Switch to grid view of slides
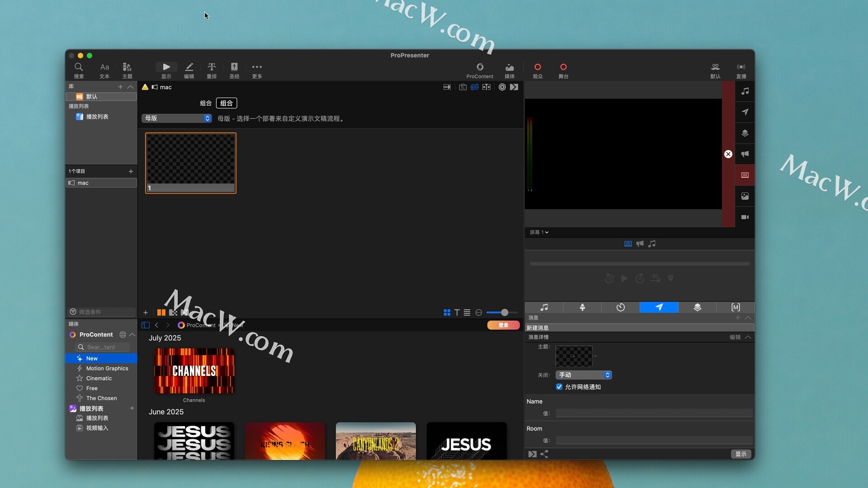The image size is (868, 488). (x=447, y=313)
